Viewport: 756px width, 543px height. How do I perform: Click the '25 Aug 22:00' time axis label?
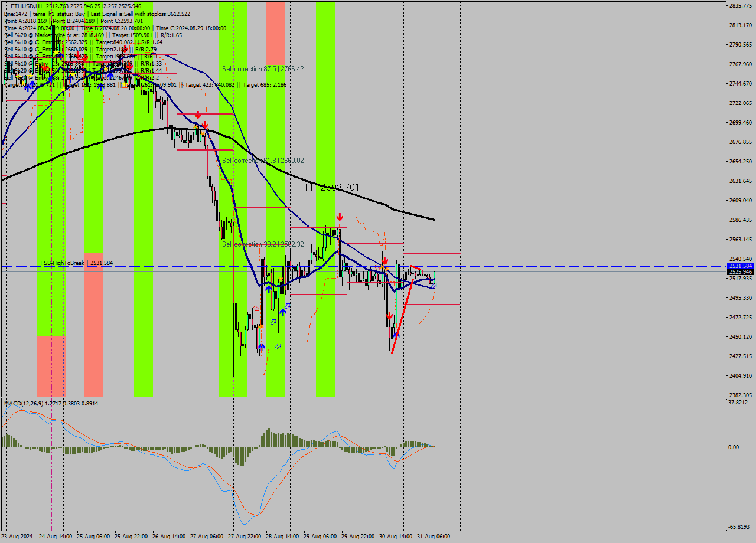131,537
